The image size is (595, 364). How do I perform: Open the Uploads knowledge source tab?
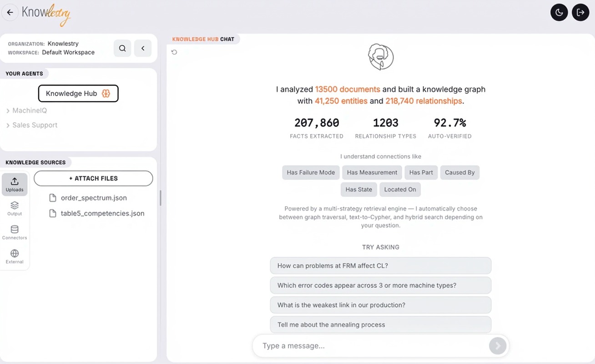[x=15, y=184]
